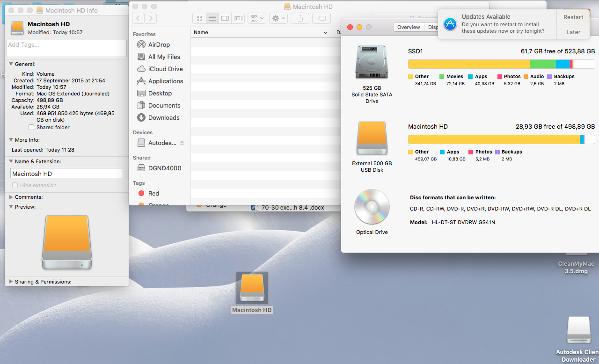Viewport: 599px width, 364px height.
Task: Switch to the Overview tab
Action: point(409,27)
